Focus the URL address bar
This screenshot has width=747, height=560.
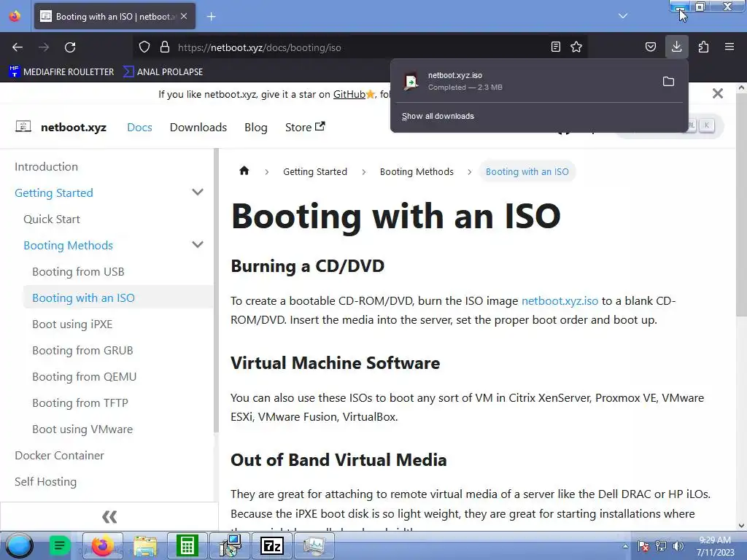point(362,47)
